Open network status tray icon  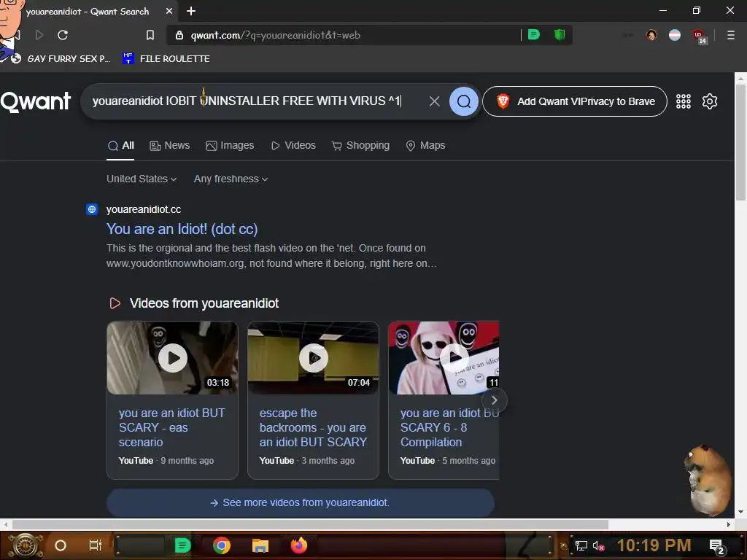pyautogui.click(x=581, y=545)
